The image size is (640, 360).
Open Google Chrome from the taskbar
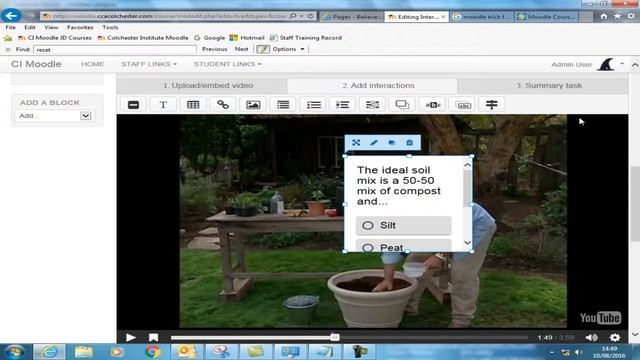click(x=153, y=352)
